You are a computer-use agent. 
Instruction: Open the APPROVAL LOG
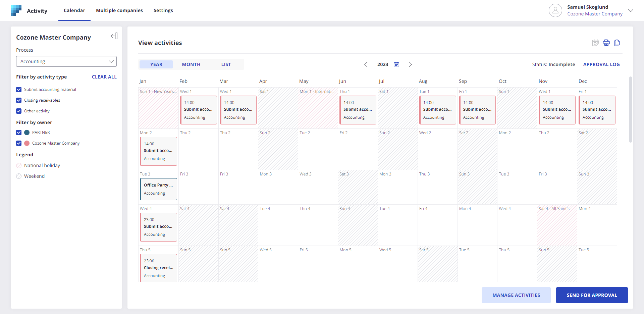(601, 64)
